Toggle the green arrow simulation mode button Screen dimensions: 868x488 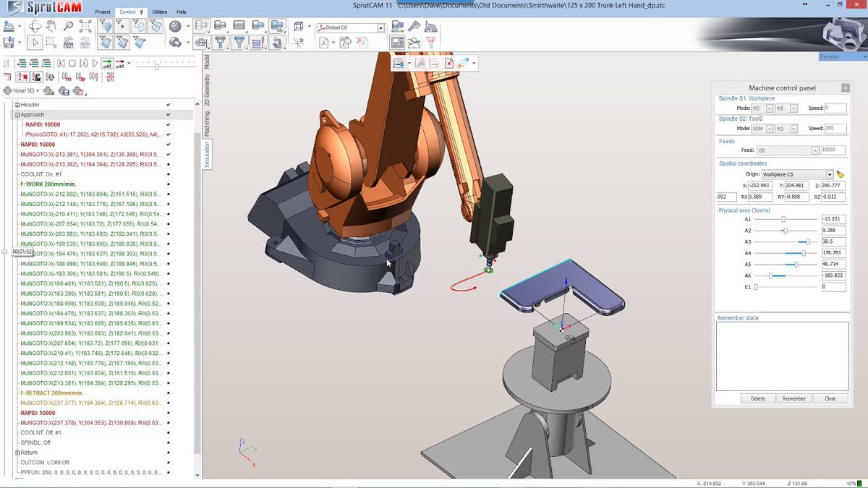107,64
